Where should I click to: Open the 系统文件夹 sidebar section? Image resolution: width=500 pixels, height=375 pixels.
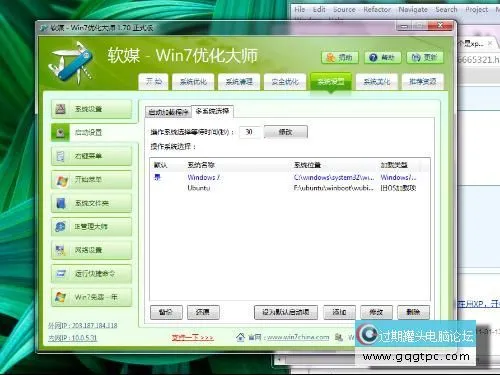(92, 203)
